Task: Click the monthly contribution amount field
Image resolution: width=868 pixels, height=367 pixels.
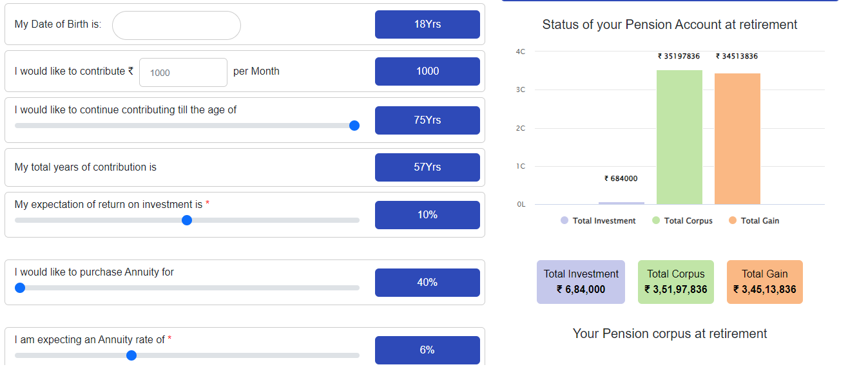Action: [183, 72]
